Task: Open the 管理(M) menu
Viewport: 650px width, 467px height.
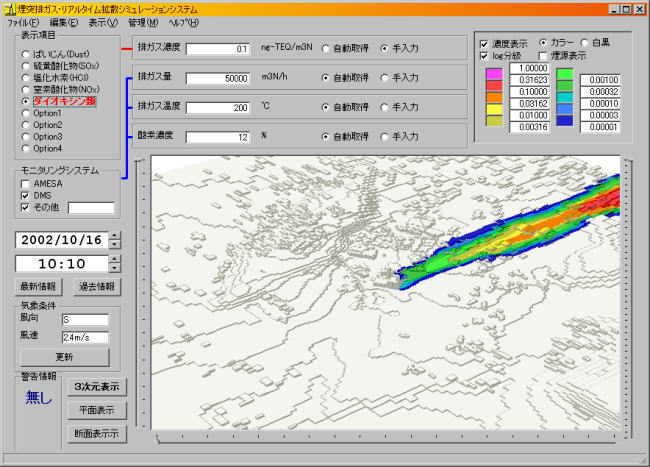Action: tap(142, 22)
